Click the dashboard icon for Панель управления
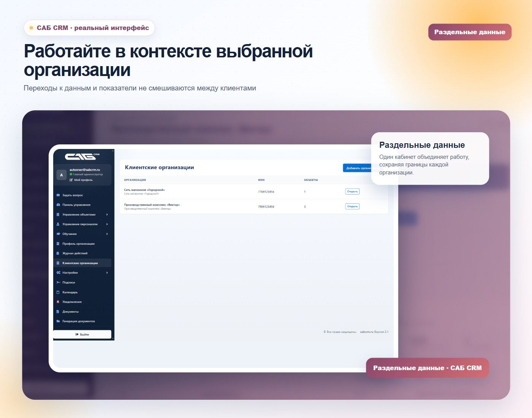The height and width of the screenshot is (418, 532). coord(58,205)
